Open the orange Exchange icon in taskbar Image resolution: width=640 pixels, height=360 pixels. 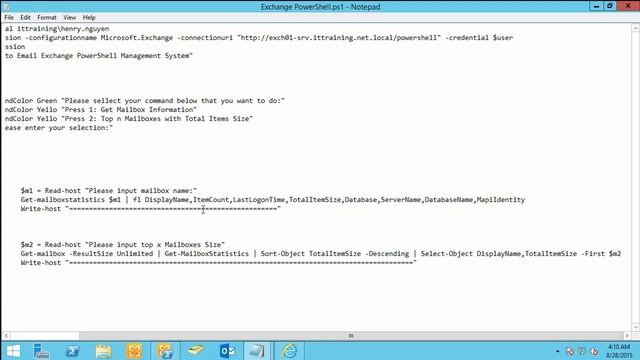[134, 351]
